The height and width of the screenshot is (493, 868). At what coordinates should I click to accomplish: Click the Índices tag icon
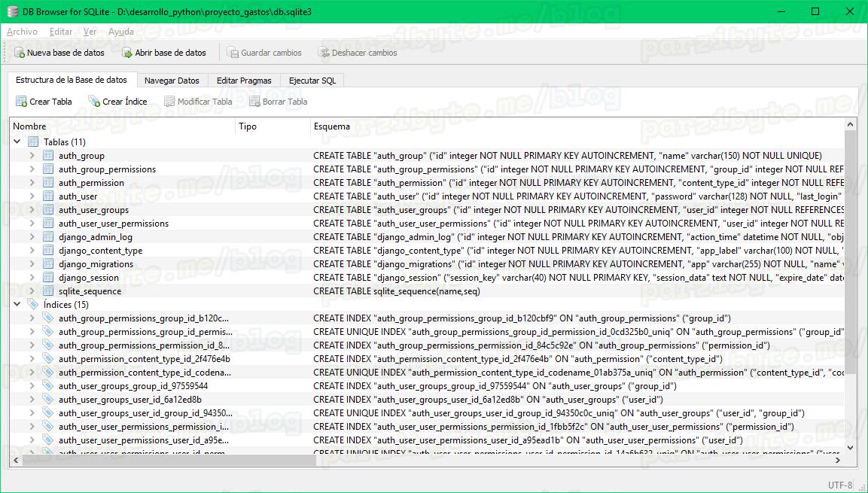pyautogui.click(x=33, y=305)
